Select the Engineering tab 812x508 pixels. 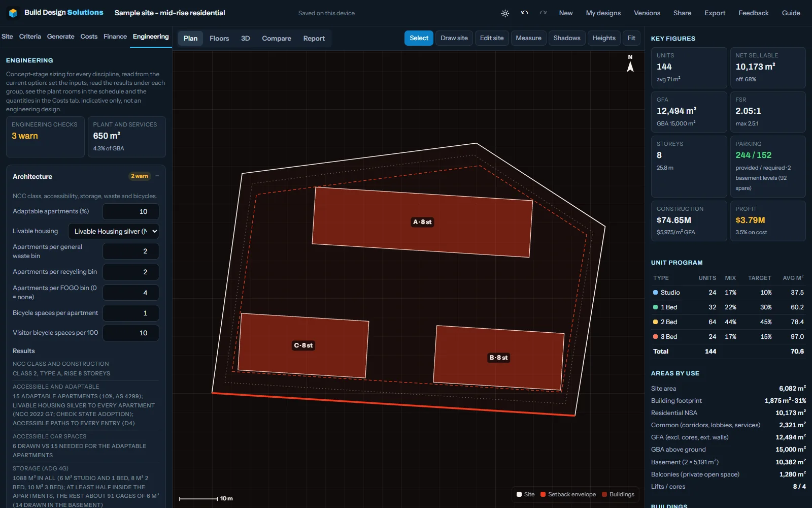[x=151, y=37]
